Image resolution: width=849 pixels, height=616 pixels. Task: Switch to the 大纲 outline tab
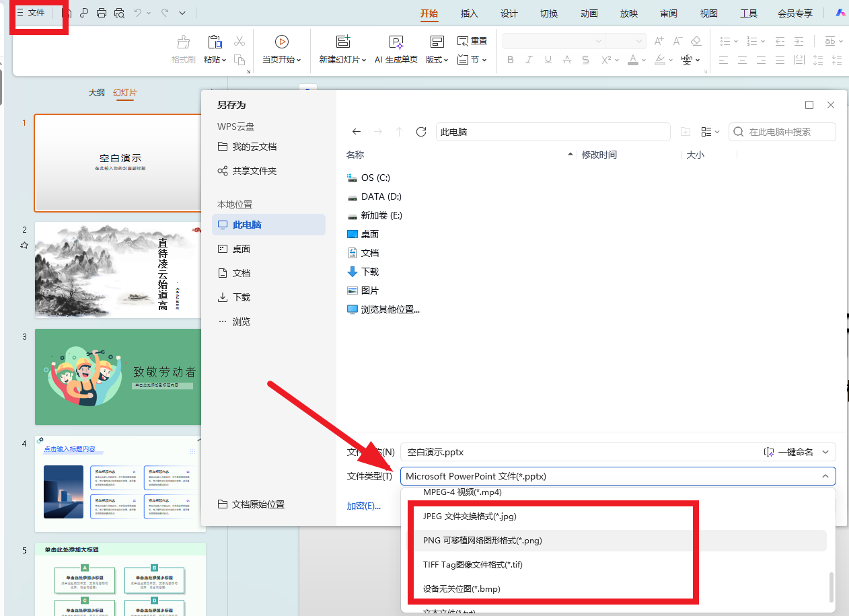pos(97,93)
